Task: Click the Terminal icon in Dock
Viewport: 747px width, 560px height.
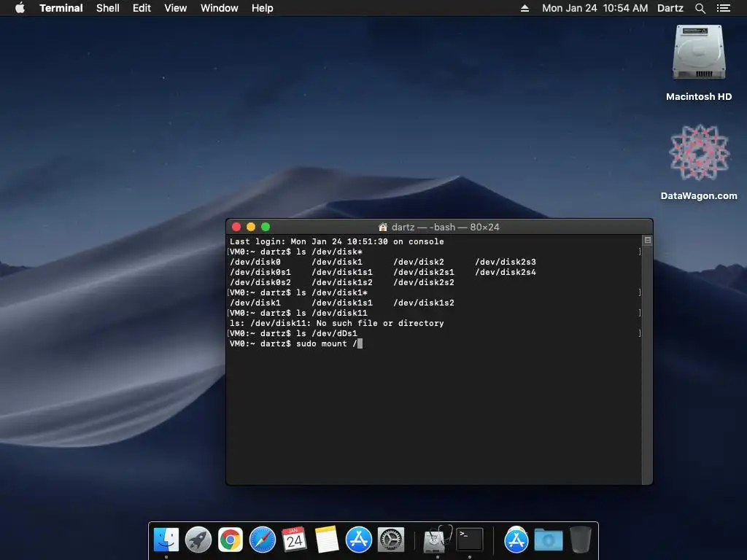Action: pyautogui.click(x=470, y=540)
